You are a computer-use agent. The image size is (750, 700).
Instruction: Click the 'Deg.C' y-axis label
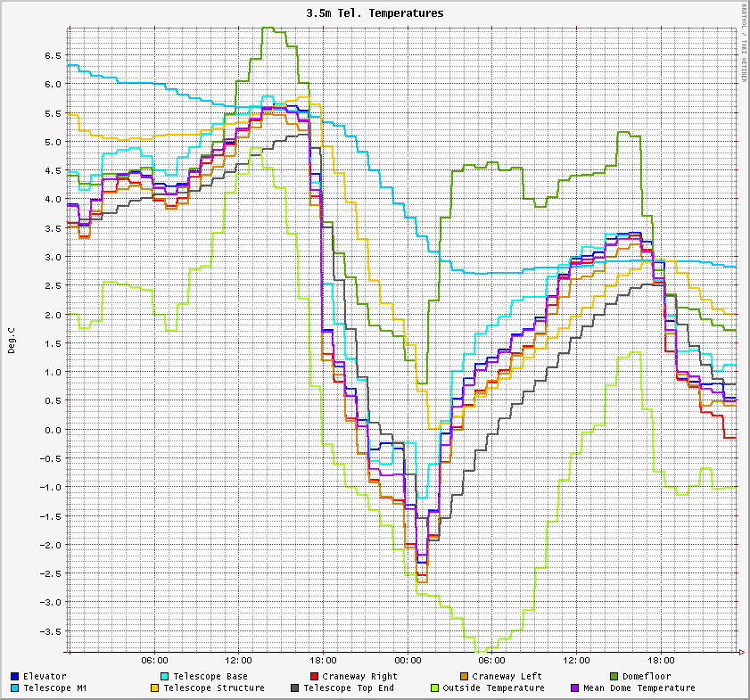(12, 339)
